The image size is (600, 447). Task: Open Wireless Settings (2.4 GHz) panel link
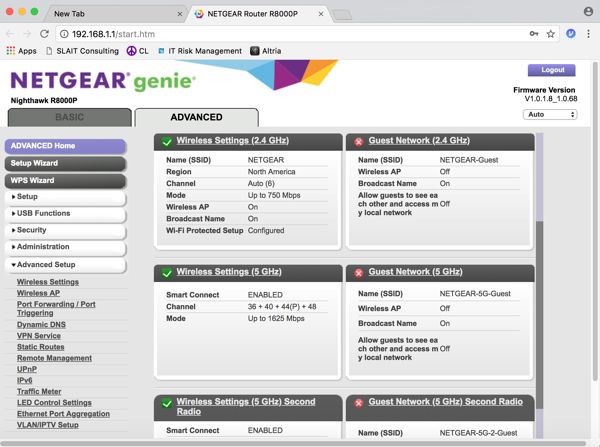(233, 140)
